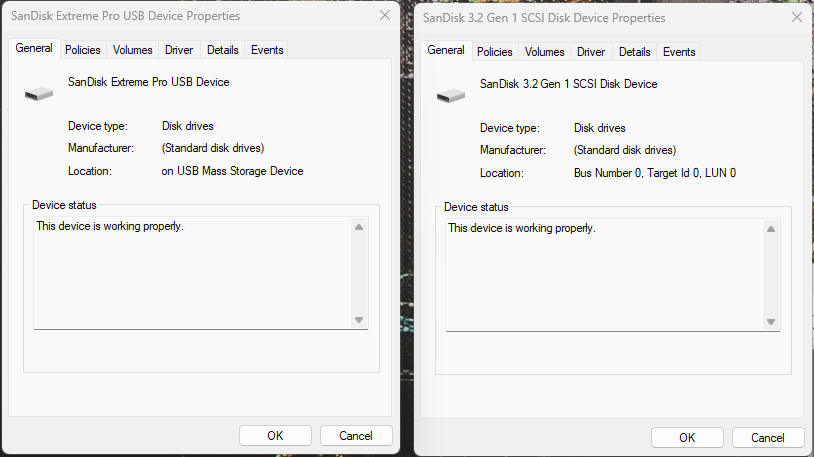This screenshot has width=814, height=457.
Task: Click Cancel in SCSI Disk Device properties
Action: coord(768,438)
